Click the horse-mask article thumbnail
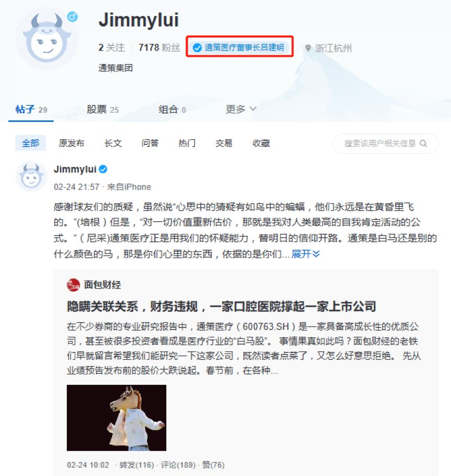 tap(117, 418)
